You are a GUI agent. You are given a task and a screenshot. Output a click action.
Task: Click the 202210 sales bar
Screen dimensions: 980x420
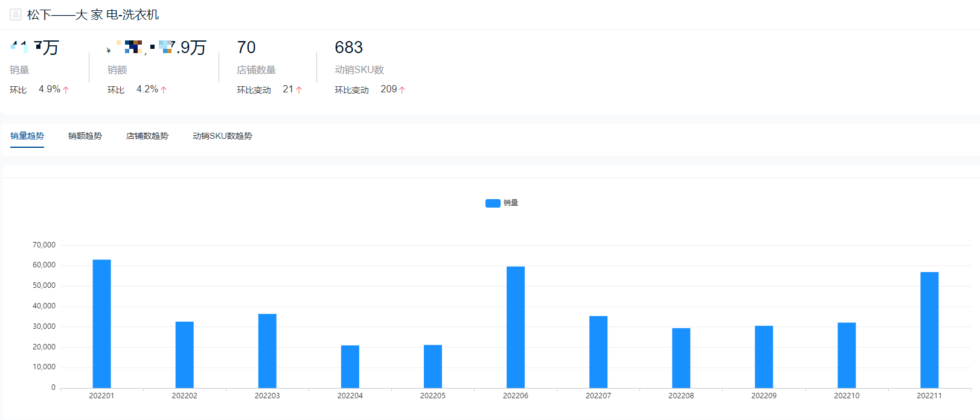[847, 355]
